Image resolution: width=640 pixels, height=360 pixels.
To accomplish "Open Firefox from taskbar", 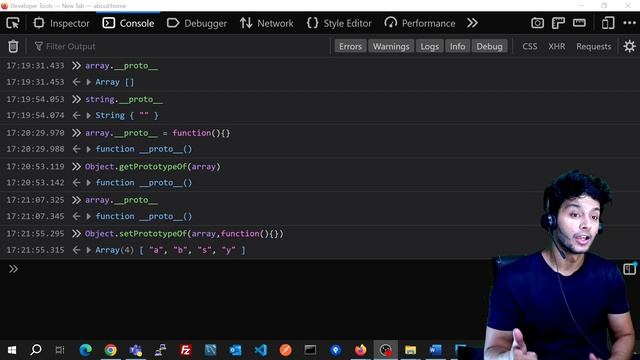I will click(x=360, y=350).
